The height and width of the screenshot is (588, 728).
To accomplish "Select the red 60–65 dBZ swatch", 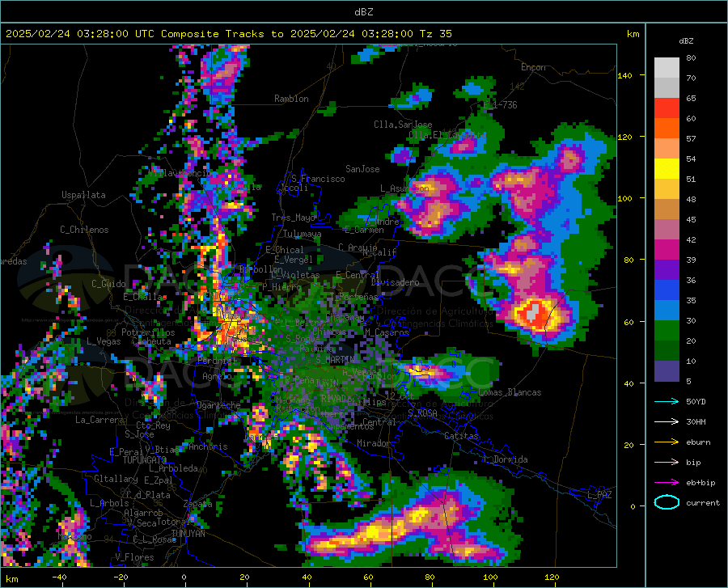I will [667, 108].
